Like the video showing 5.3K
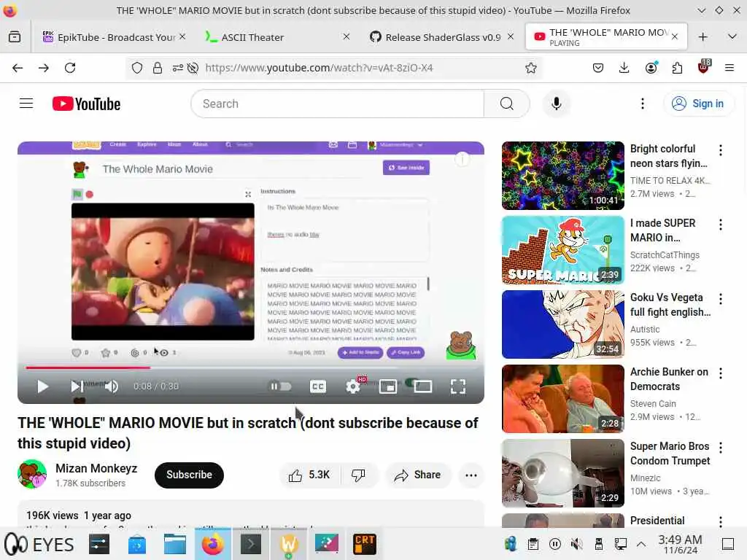This screenshot has height=560, width=747. point(309,475)
